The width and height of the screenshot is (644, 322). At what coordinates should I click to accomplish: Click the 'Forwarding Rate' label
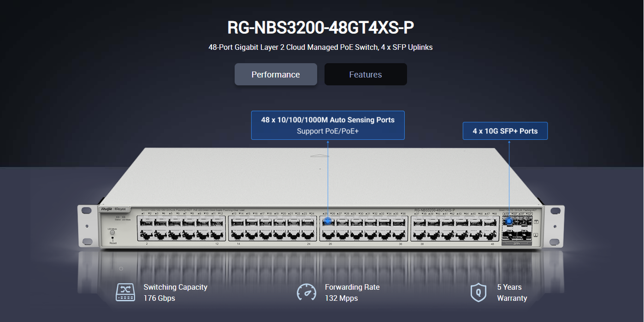coord(352,287)
